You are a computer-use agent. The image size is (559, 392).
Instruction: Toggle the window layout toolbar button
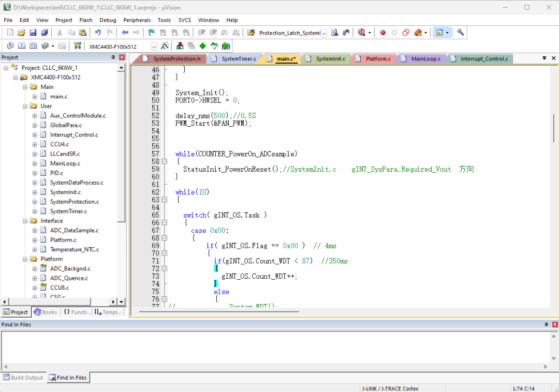tap(439, 33)
